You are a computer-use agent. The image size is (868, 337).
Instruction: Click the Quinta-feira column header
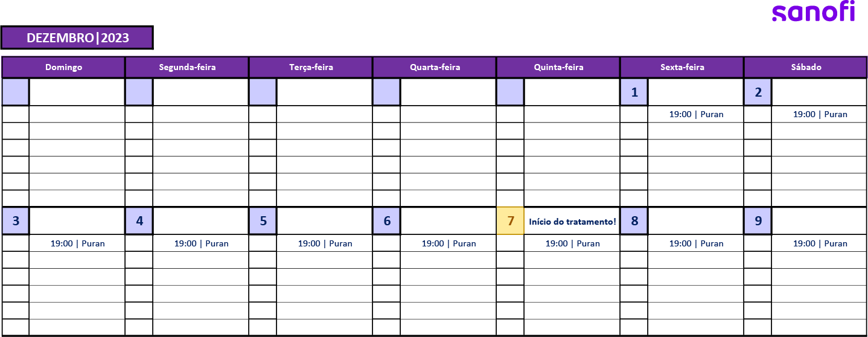(x=558, y=67)
